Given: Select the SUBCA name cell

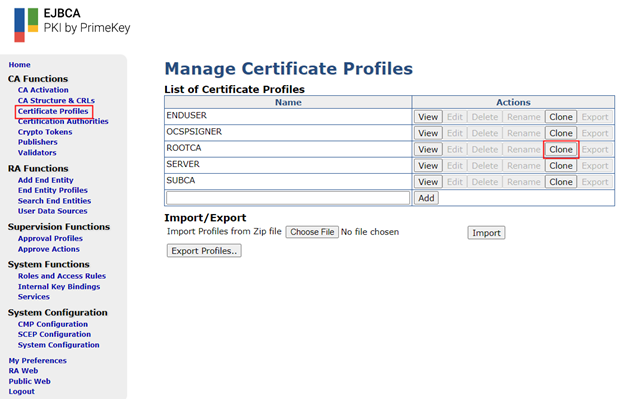Looking at the screenshot, I should pyautogui.click(x=288, y=182).
